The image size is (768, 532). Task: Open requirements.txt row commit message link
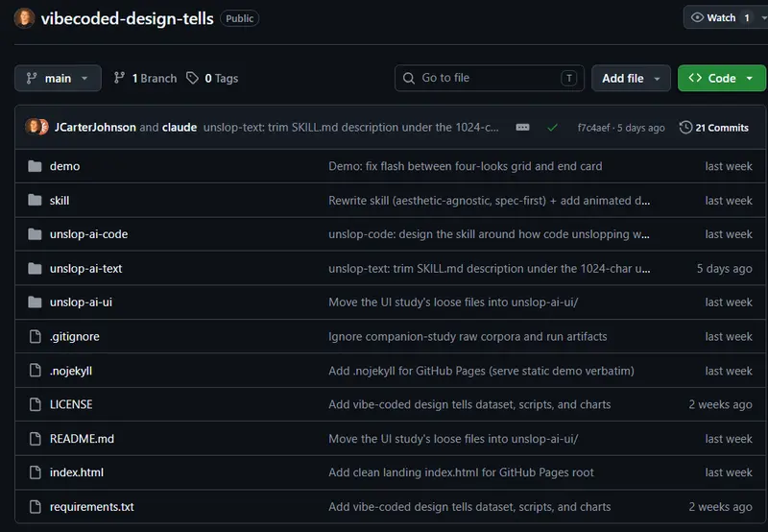point(469,507)
